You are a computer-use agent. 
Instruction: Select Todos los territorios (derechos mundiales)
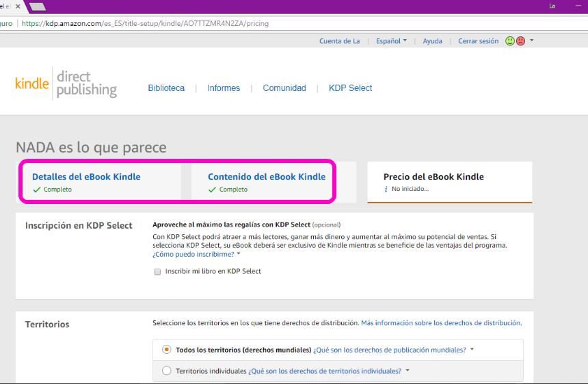167,350
